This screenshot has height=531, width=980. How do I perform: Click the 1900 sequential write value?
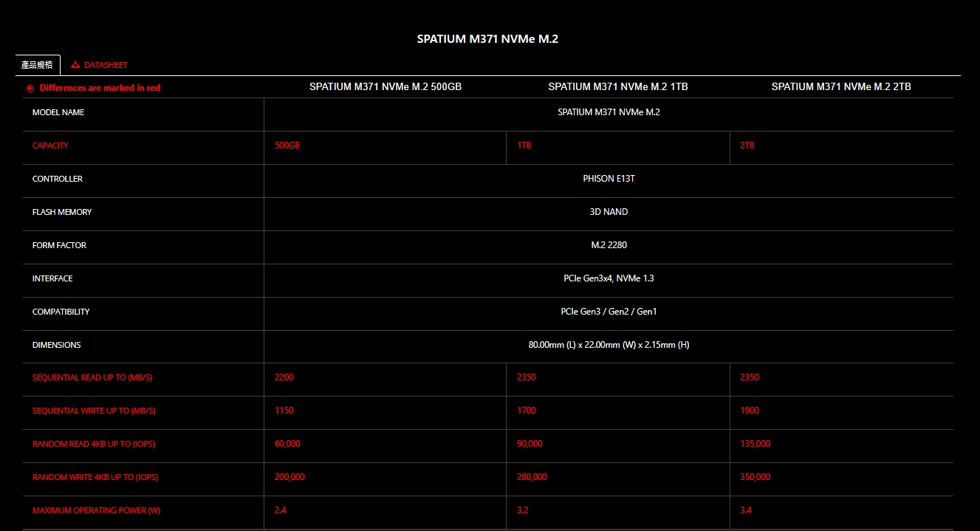[749, 411]
